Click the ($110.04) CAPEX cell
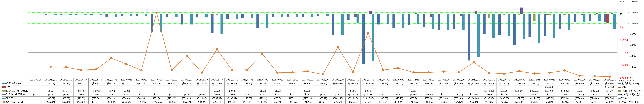 [171, 83]
